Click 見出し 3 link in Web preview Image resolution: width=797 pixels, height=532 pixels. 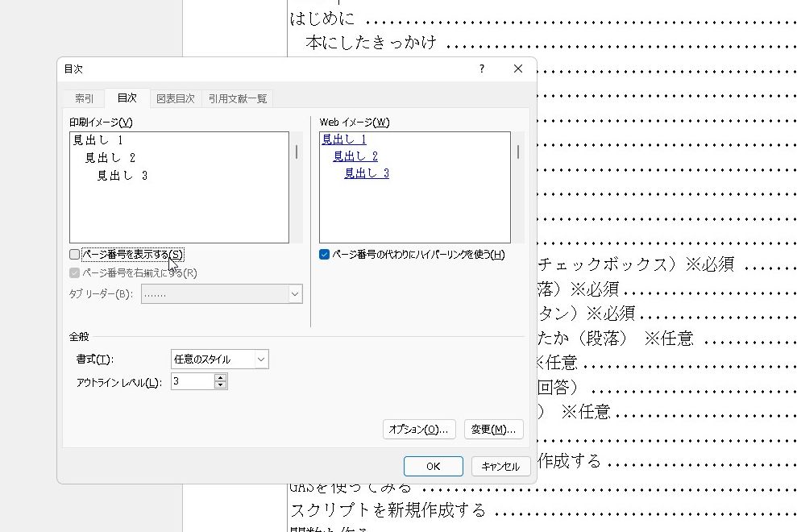[x=367, y=173]
